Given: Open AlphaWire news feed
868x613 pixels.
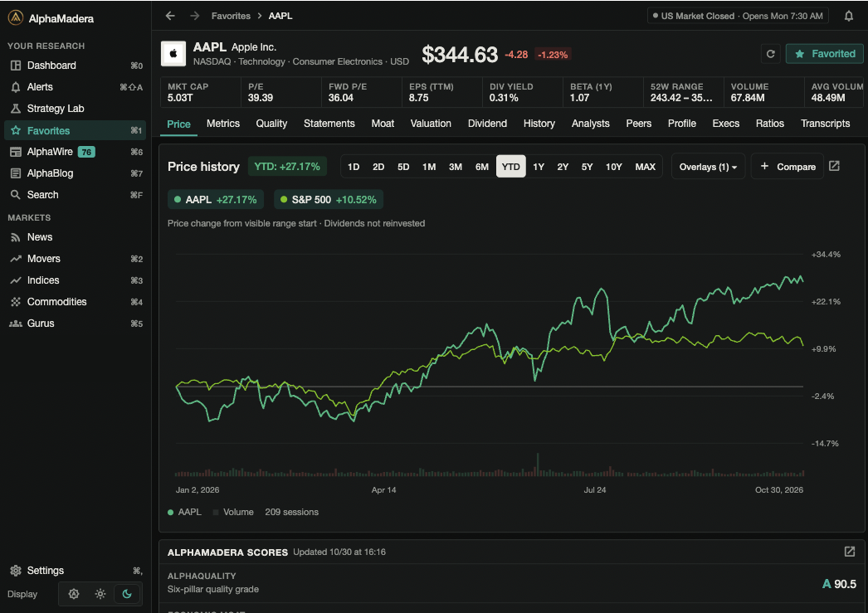Looking at the screenshot, I should pos(76,152).
